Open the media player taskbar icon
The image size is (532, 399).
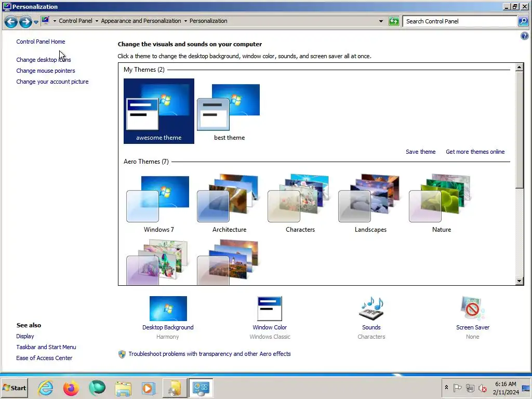click(148, 388)
